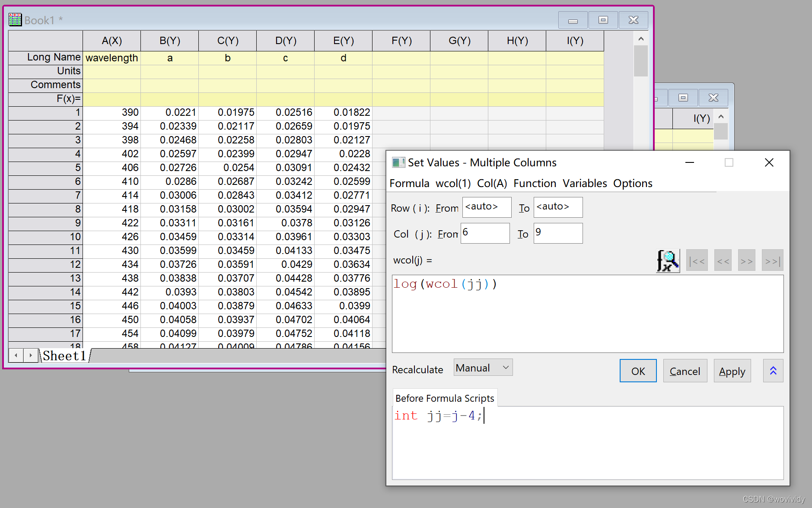Select row header number 5
Image resolution: width=812 pixels, height=508 pixels.
45,168
